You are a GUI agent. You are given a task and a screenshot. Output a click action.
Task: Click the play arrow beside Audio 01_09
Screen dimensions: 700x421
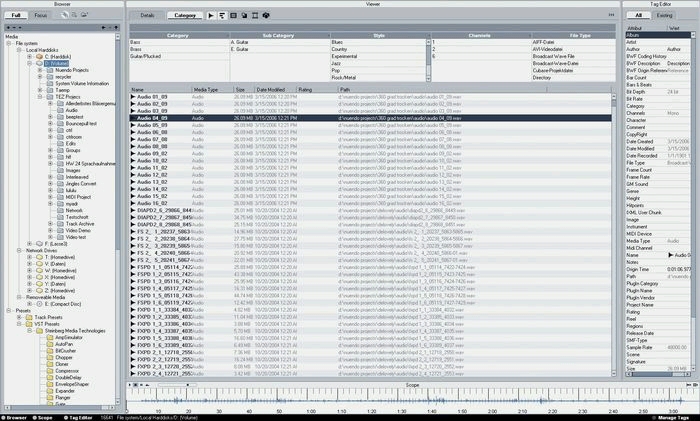133,96
